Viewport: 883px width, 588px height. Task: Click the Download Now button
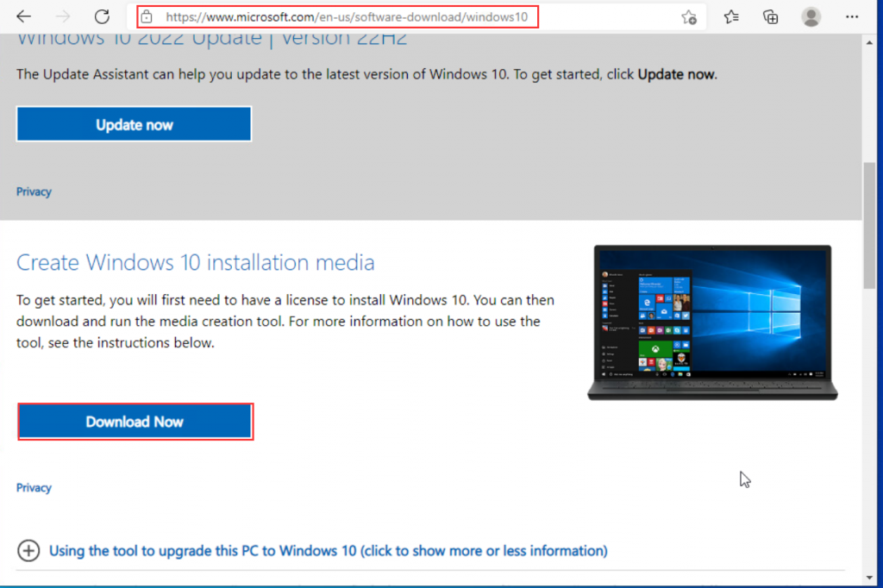tap(135, 422)
